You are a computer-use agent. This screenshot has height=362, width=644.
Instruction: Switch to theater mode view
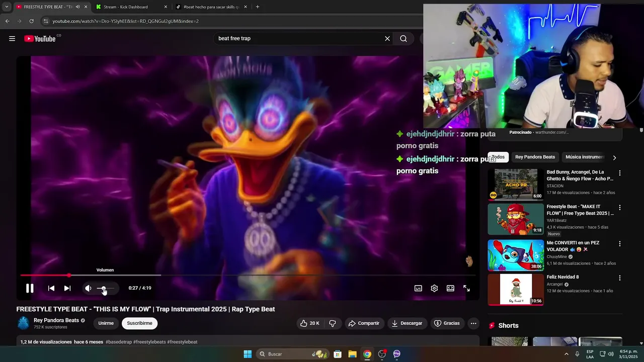click(x=450, y=288)
